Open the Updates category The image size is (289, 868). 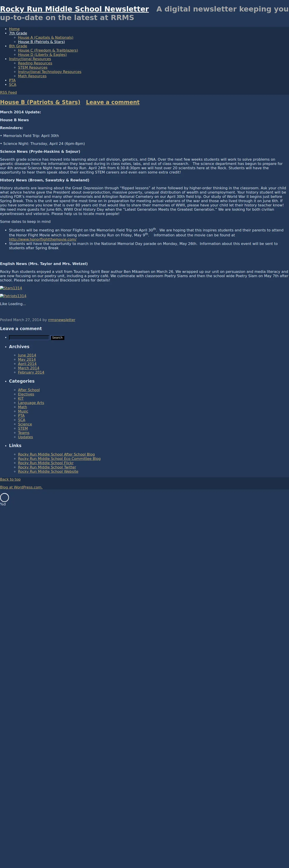click(26, 437)
